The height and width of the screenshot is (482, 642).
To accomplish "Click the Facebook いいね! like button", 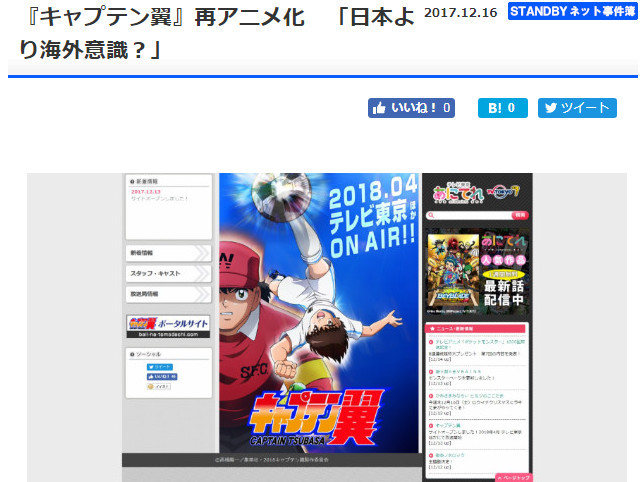I will (411, 108).
